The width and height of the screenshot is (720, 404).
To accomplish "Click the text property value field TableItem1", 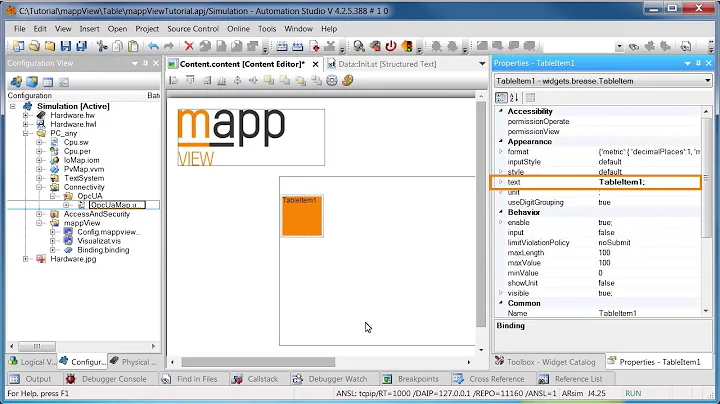I will tap(648, 182).
